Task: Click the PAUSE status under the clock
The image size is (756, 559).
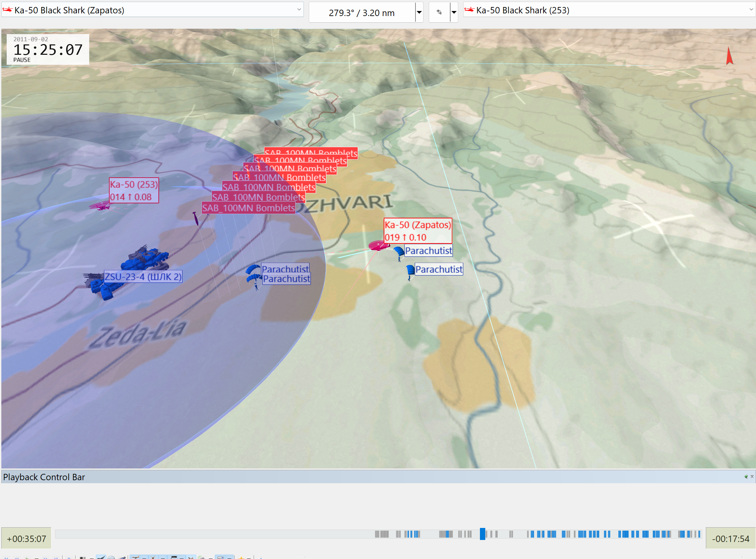Action: coord(22,60)
